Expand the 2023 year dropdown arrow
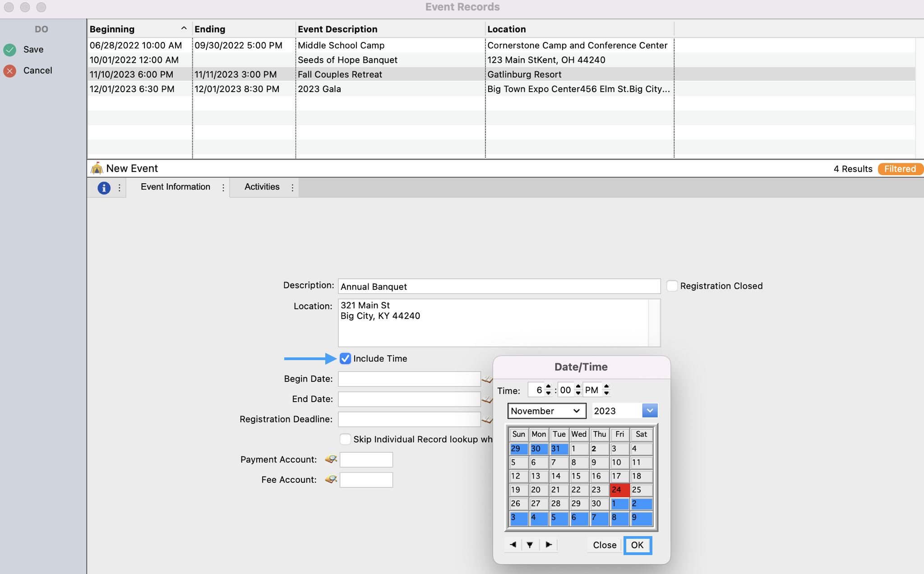 pyautogui.click(x=650, y=411)
